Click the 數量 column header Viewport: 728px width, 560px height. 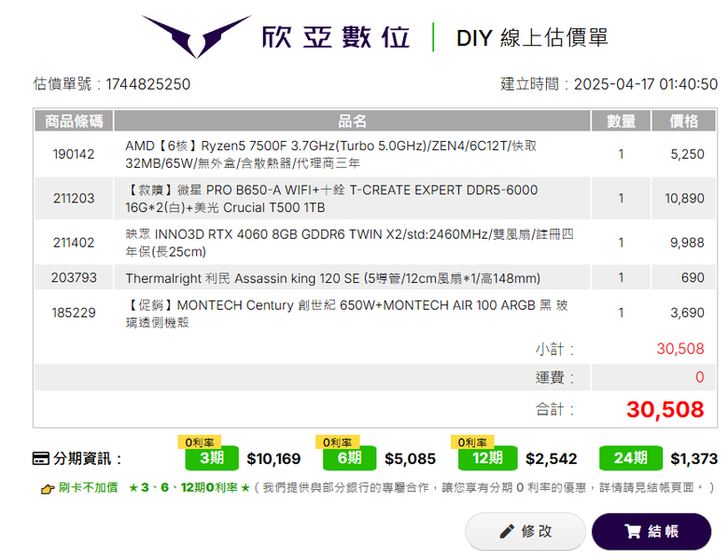[621, 121]
